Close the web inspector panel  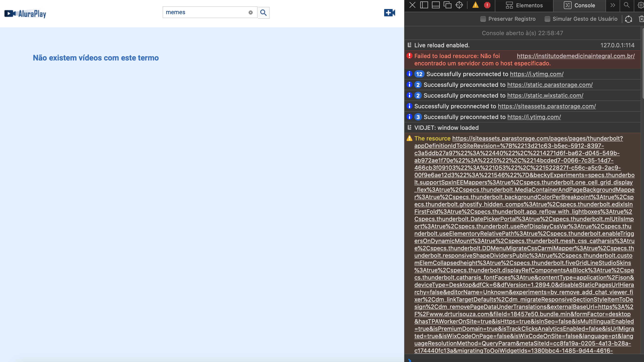point(412,5)
